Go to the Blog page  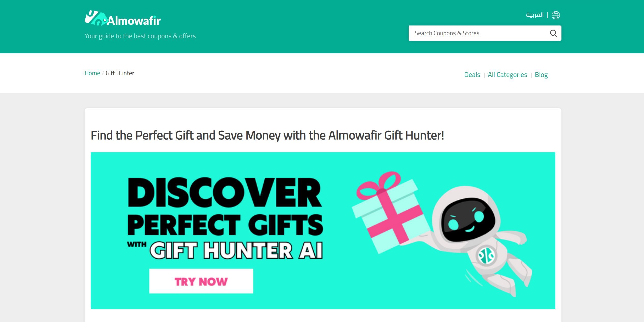[541, 75]
